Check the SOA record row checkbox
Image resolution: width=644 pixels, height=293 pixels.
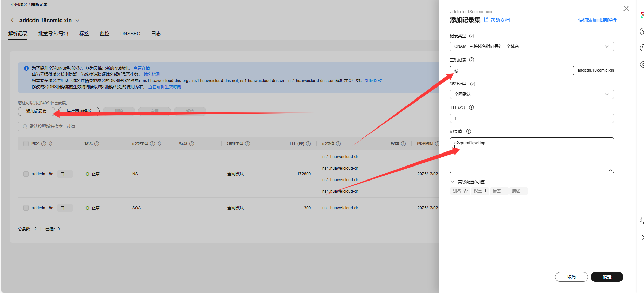[26, 208]
